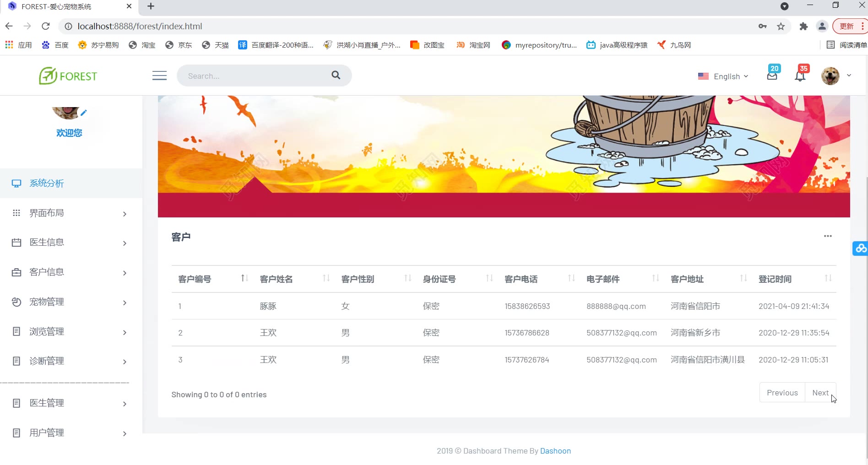Sort table by 客户编号 column
This screenshot has width=868, height=465.
(212, 279)
